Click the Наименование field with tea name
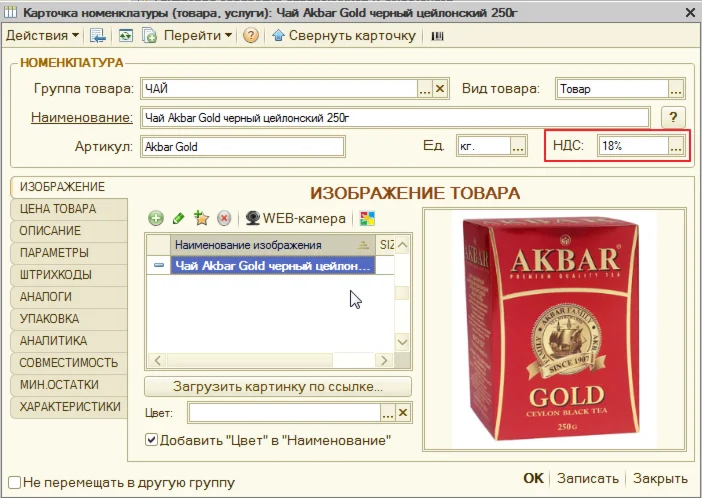This screenshot has height=498, width=702. pos(395,118)
